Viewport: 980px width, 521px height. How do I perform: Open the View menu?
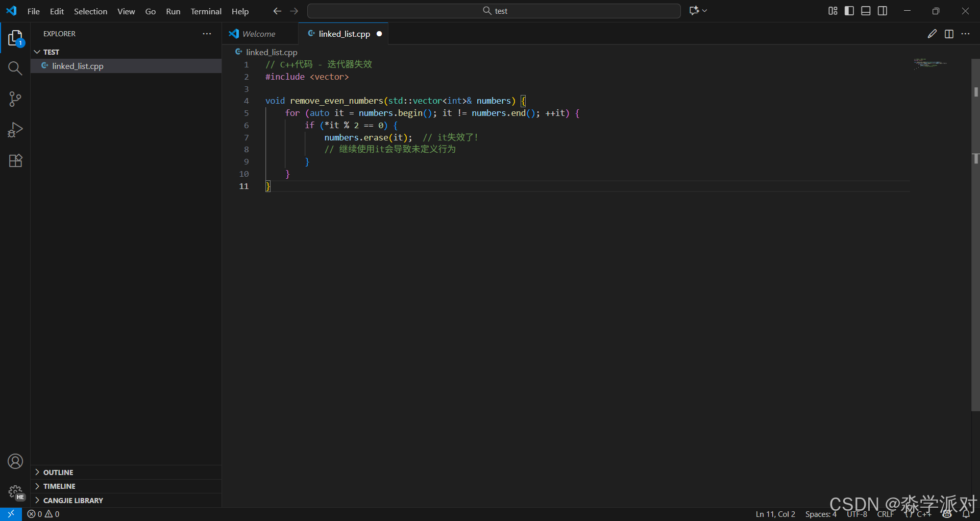[x=126, y=11]
